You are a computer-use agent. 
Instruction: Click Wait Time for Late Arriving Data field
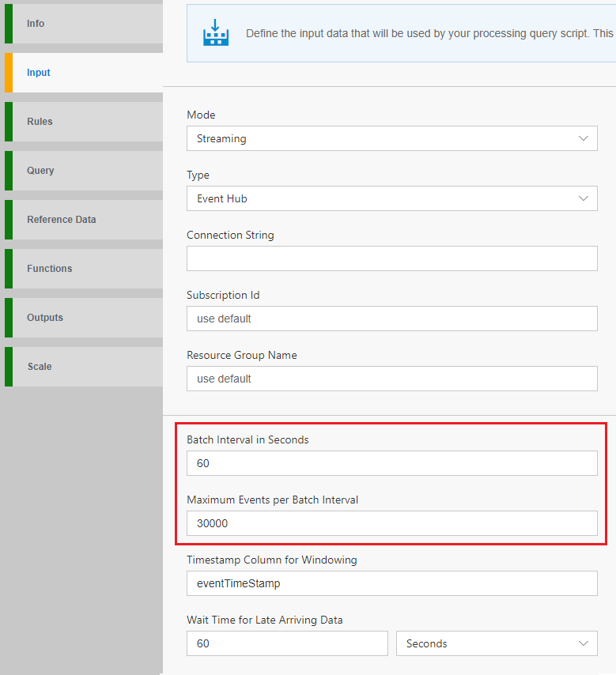click(287, 643)
